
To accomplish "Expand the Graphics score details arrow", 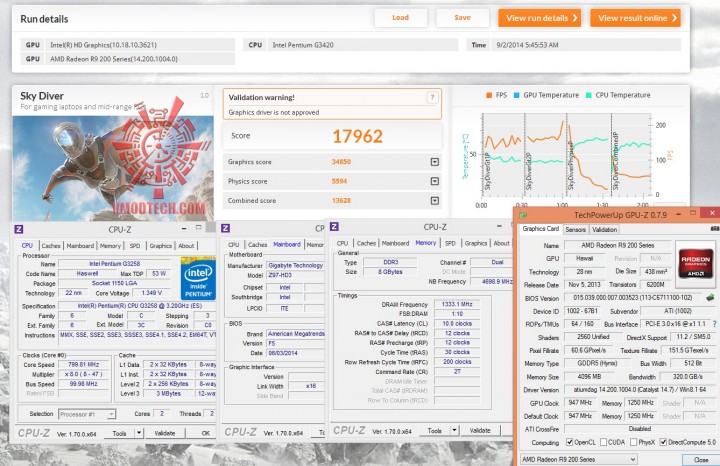I will tap(434, 162).
